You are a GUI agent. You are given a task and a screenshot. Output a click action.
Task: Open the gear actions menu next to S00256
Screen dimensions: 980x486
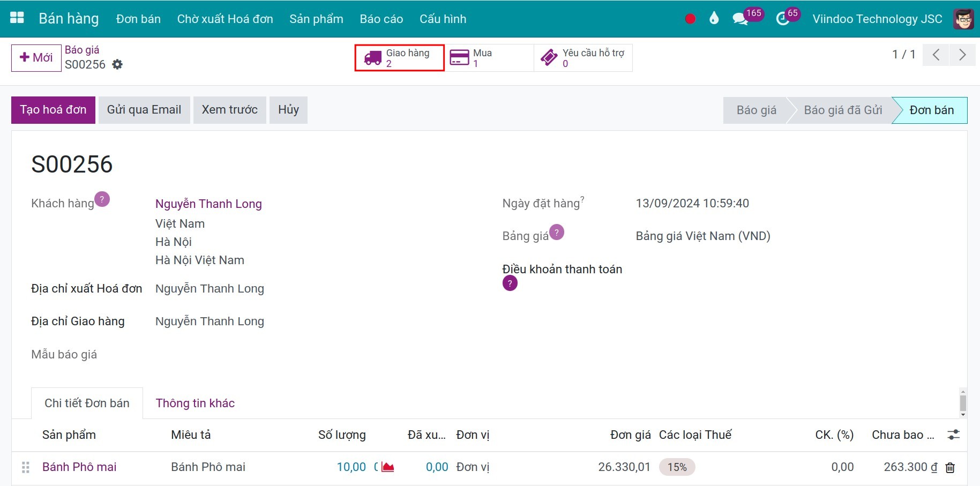(x=117, y=64)
